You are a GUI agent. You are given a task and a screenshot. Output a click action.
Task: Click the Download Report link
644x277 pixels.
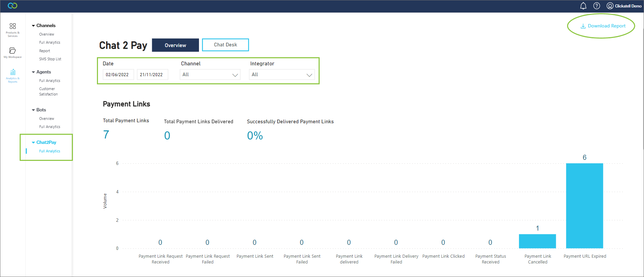pyautogui.click(x=603, y=26)
